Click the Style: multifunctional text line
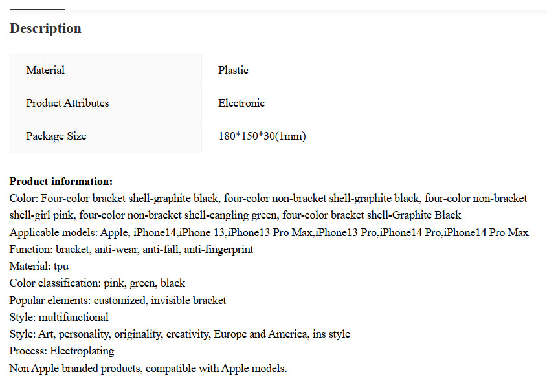The width and height of the screenshot is (547, 392). [59, 317]
